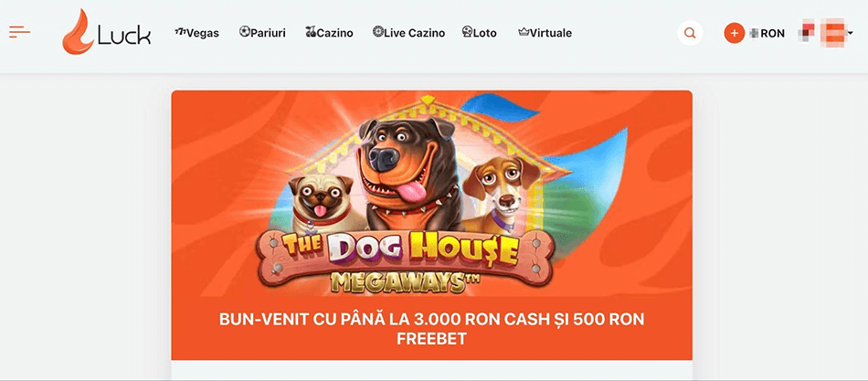Expand the account dropdown caret

(x=850, y=33)
